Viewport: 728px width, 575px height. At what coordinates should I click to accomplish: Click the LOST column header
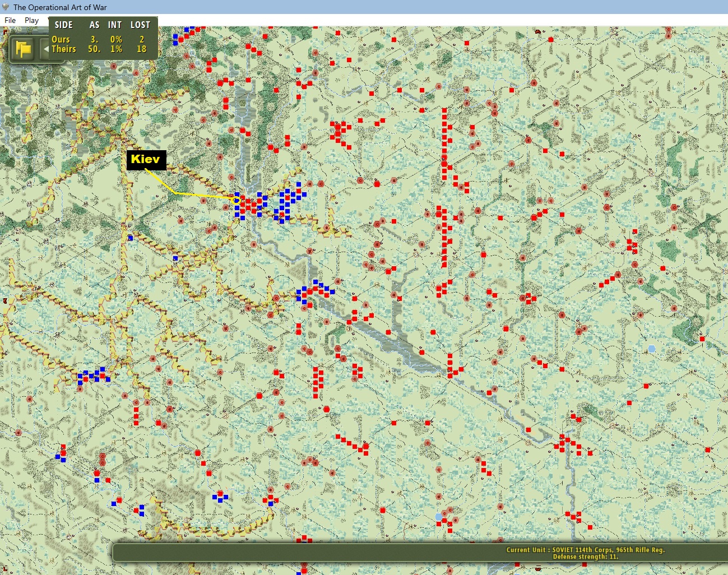coord(140,25)
